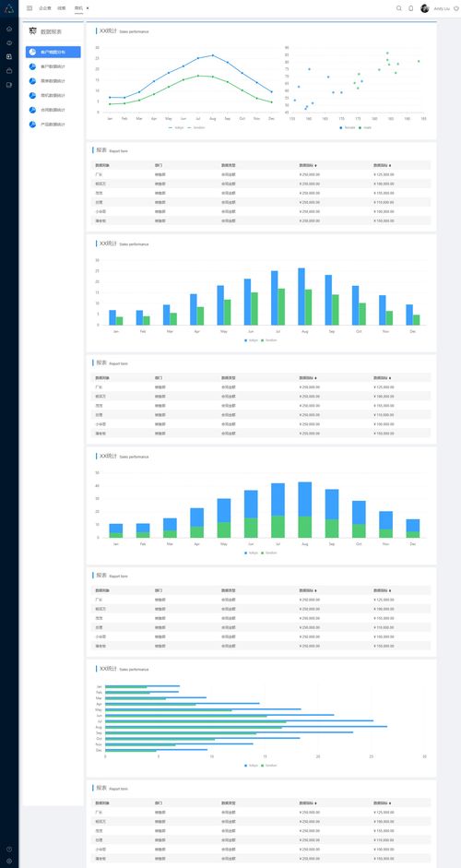461x868 pixels.
Task: Go to home icon in dark sidebar
Action: pos(9,29)
